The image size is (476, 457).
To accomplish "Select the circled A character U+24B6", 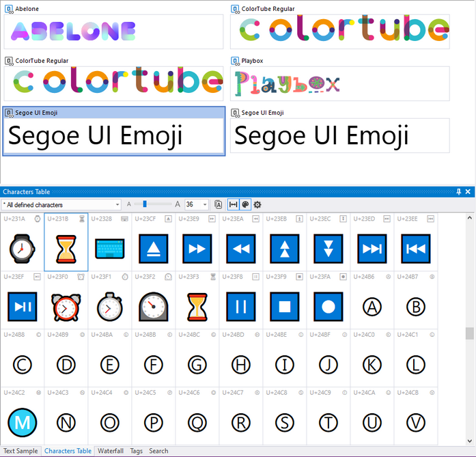I will (x=372, y=300).
